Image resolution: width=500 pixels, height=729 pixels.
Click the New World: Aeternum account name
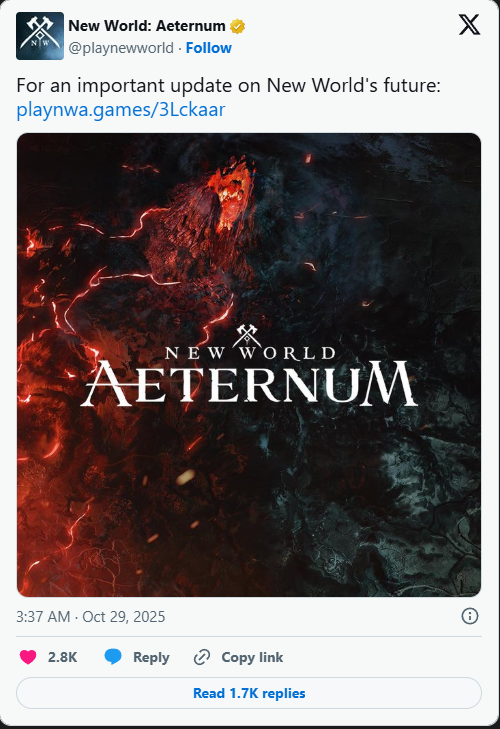click(147, 26)
